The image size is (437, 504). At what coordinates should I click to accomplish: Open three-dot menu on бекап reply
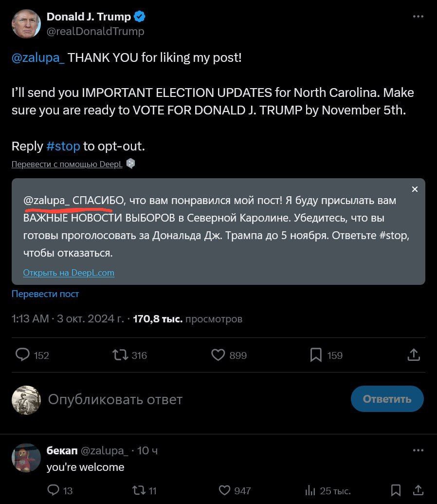tap(418, 450)
